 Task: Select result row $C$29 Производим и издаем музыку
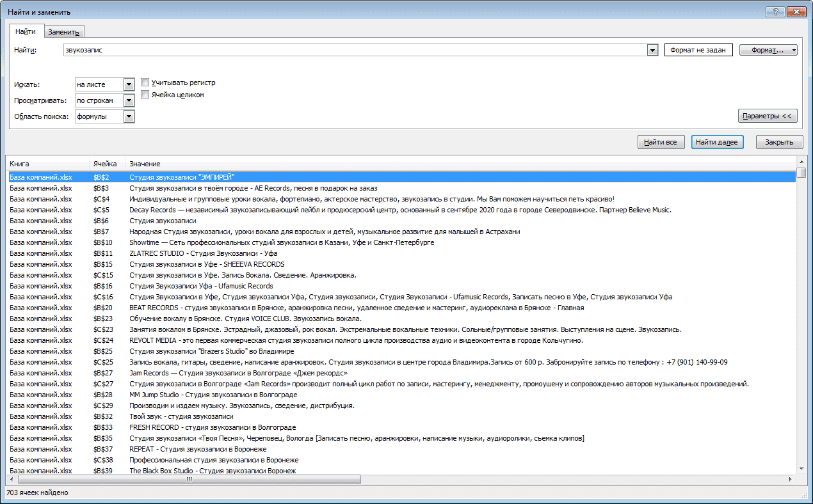pyautogui.click(x=401, y=406)
